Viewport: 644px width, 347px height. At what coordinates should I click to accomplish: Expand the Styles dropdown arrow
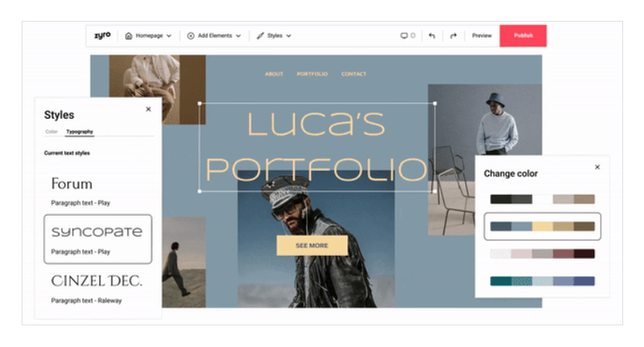pos(289,36)
